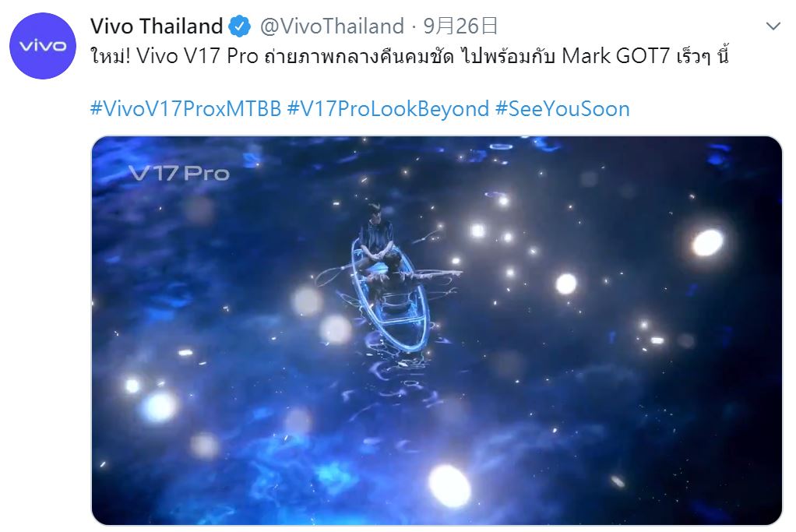Click "Vivo V17 Pro" in the tweet text

coord(180,57)
